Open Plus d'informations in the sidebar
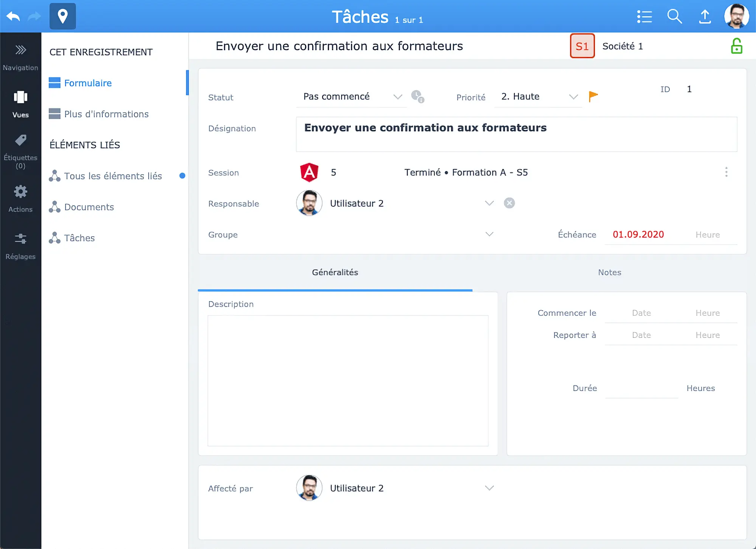The image size is (756, 549). (106, 114)
